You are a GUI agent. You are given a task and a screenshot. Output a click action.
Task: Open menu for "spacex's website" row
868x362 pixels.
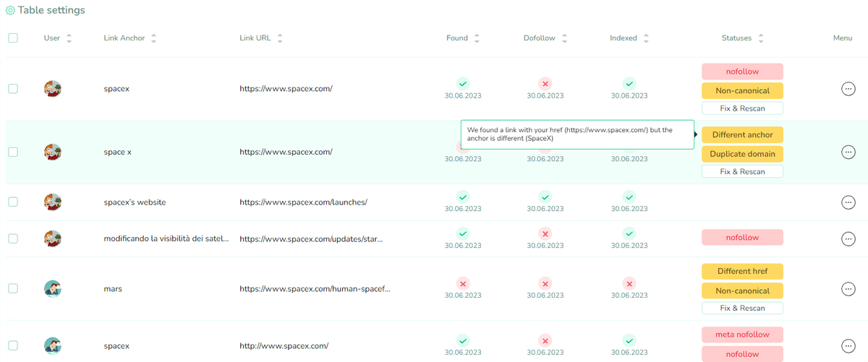click(x=848, y=202)
